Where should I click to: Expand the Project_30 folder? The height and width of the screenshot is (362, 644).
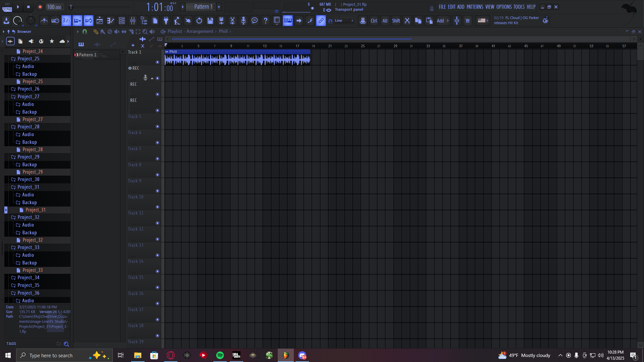[x=28, y=180]
